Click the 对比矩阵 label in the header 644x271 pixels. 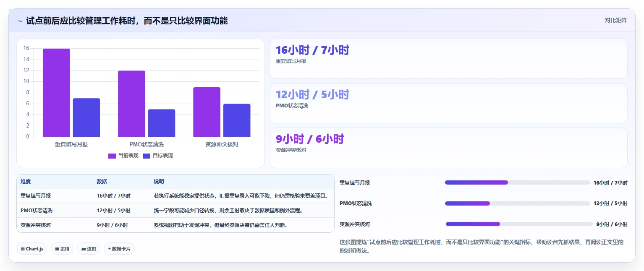point(615,20)
